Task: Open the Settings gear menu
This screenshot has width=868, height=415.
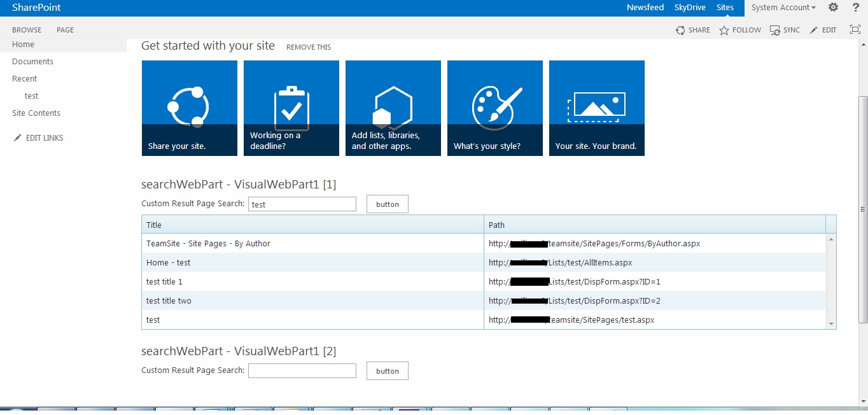Action: pyautogui.click(x=834, y=7)
